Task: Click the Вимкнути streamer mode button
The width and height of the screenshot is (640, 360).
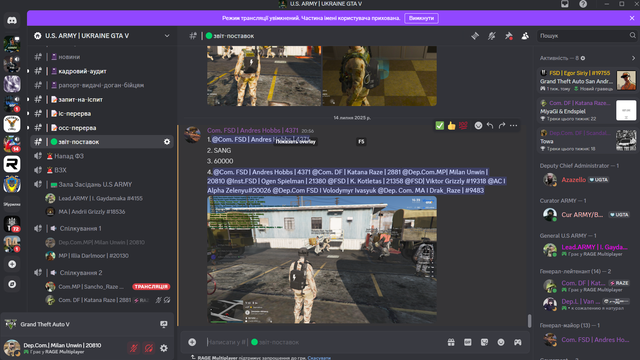Action: (x=421, y=18)
